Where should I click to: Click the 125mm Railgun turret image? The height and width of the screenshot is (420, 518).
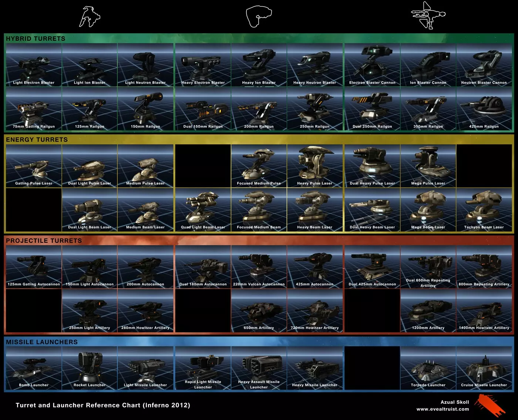click(90, 109)
